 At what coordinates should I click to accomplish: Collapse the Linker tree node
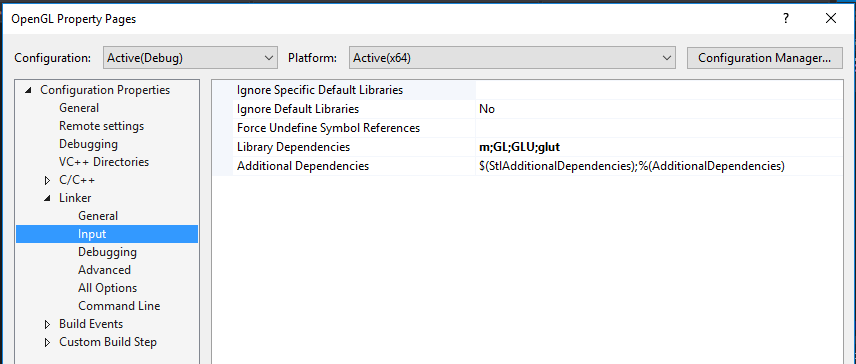[47, 199]
